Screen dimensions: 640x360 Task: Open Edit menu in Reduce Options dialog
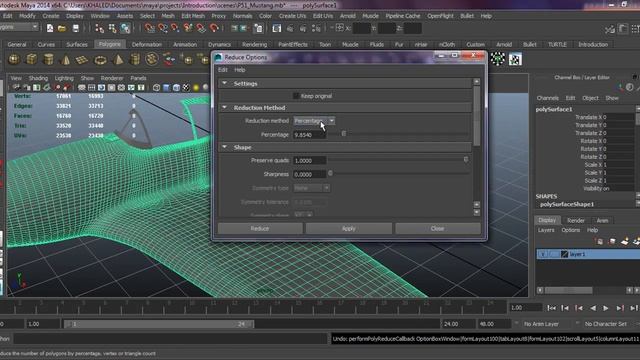click(x=222, y=70)
